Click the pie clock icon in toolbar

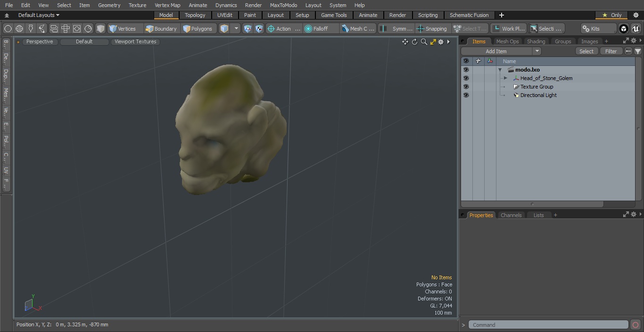tap(88, 29)
